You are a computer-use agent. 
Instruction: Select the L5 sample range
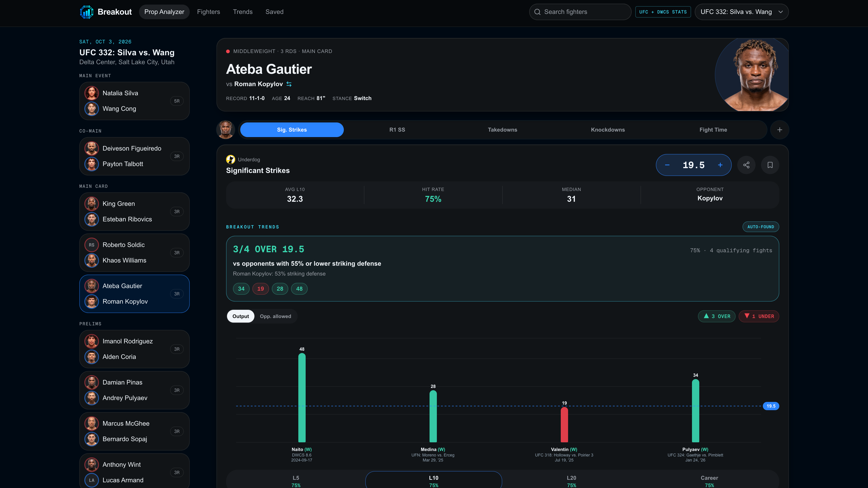[x=296, y=480]
